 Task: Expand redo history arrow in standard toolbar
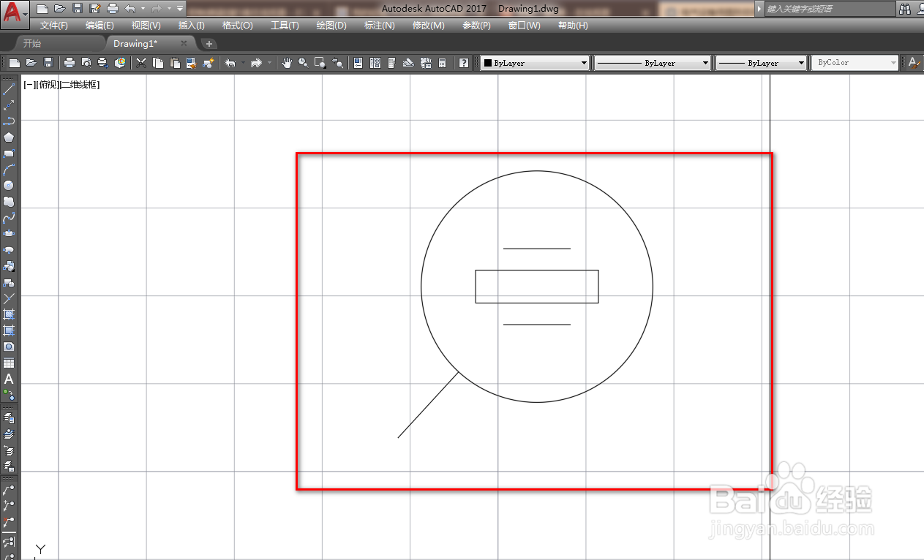point(268,63)
